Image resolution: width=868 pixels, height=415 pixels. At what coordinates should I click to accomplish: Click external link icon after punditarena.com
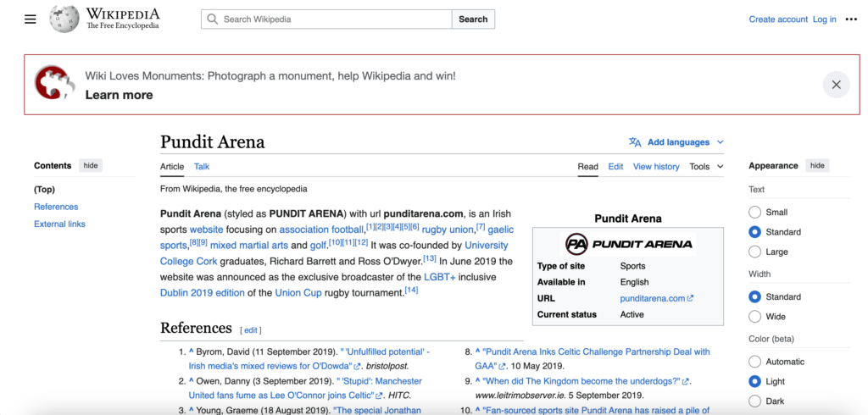click(x=690, y=298)
